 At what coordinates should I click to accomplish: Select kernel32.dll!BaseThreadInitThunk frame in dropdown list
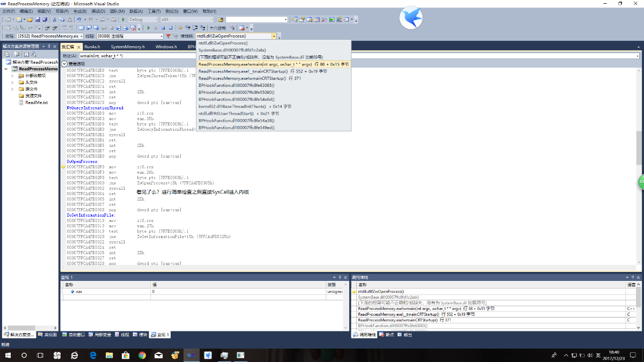click(273, 106)
